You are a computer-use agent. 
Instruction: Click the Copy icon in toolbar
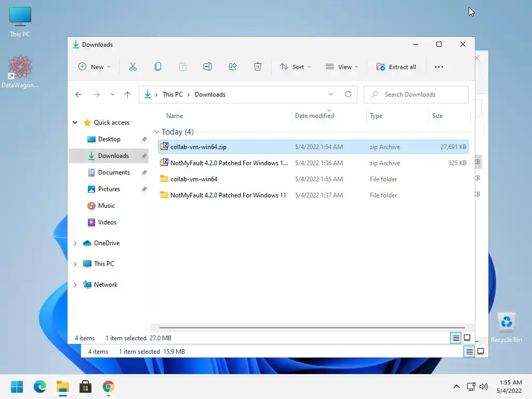coord(158,67)
